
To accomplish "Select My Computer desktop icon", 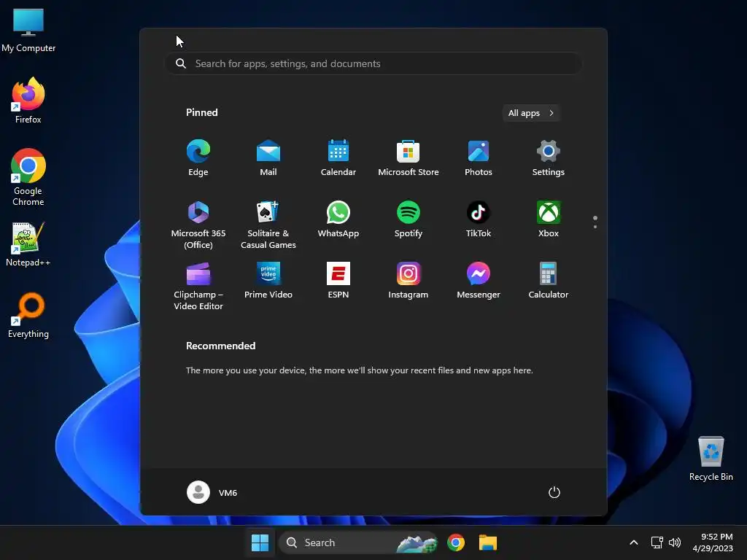I will 28,31.
